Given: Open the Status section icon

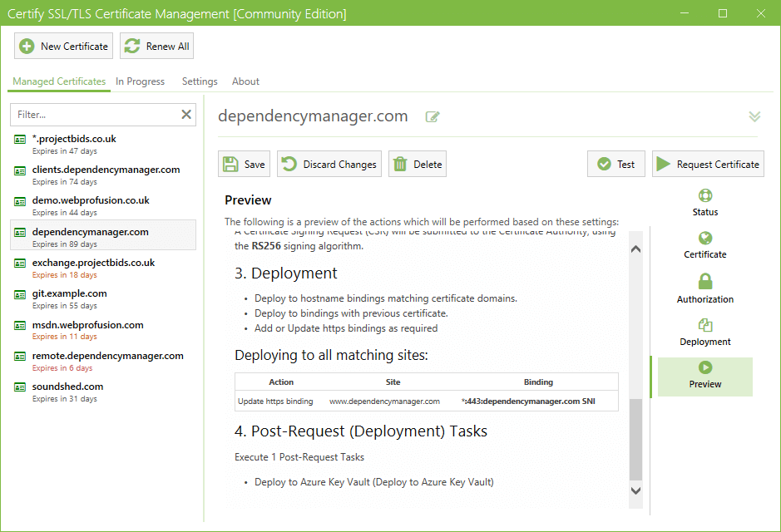Looking at the screenshot, I should [x=705, y=196].
